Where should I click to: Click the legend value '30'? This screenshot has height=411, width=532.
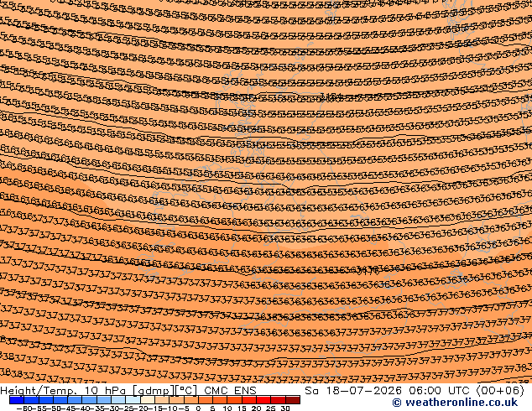click(x=285, y=408)
